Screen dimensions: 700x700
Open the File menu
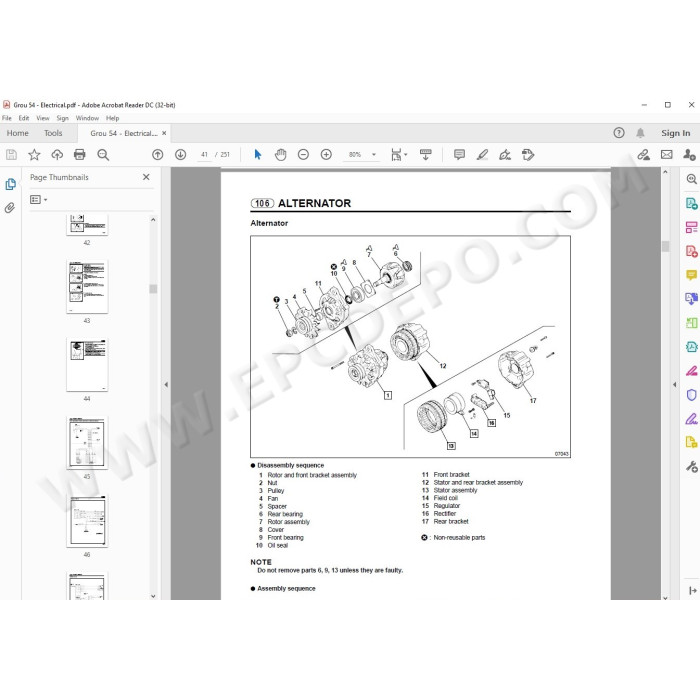pyautogui.click(x=7, y=118)
